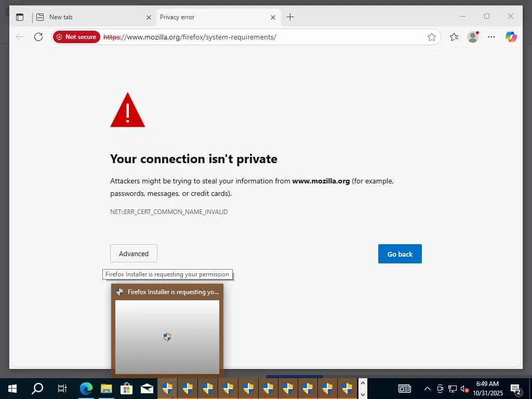The image size is (532, 399).
Task: Open the Action Center notifications icon
Action: [x=516, y=389]
